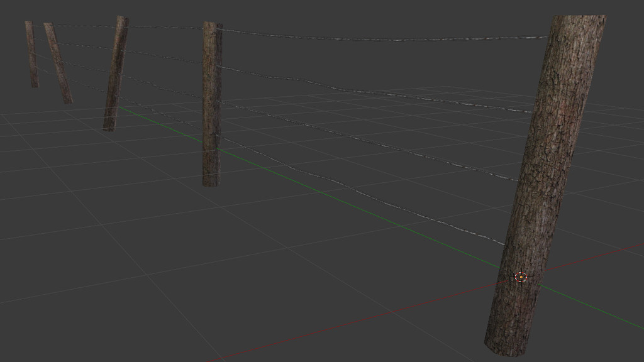
Task: Select the third leaning fence post
Action: click(x=115, y=75)
